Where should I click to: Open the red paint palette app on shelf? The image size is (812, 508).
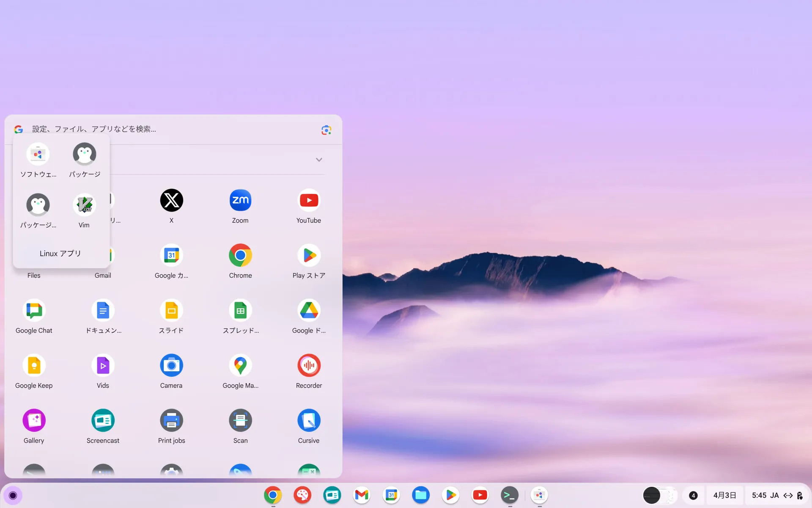(302, 495)
